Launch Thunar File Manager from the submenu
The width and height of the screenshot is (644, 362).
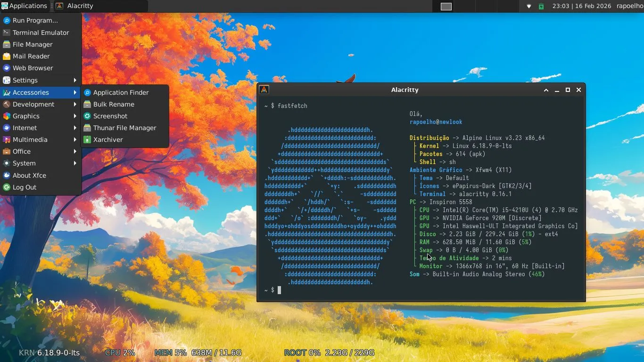click(125, 128)
